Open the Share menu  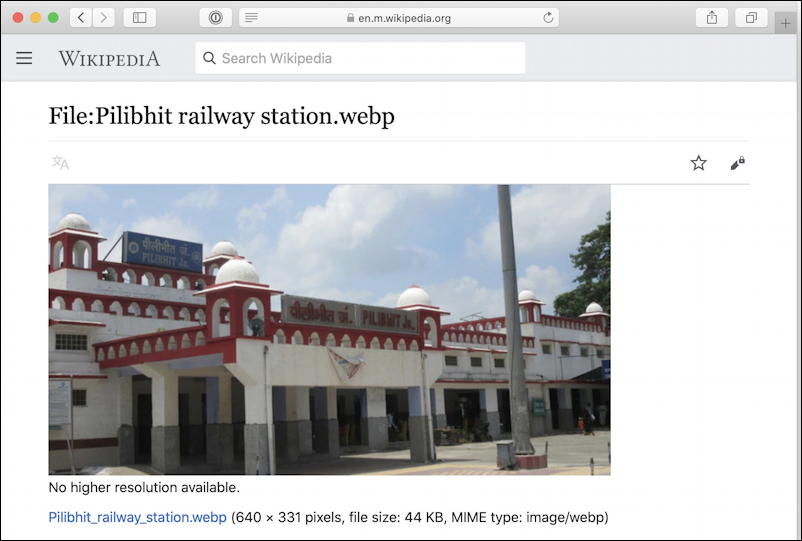coord(711,18)
